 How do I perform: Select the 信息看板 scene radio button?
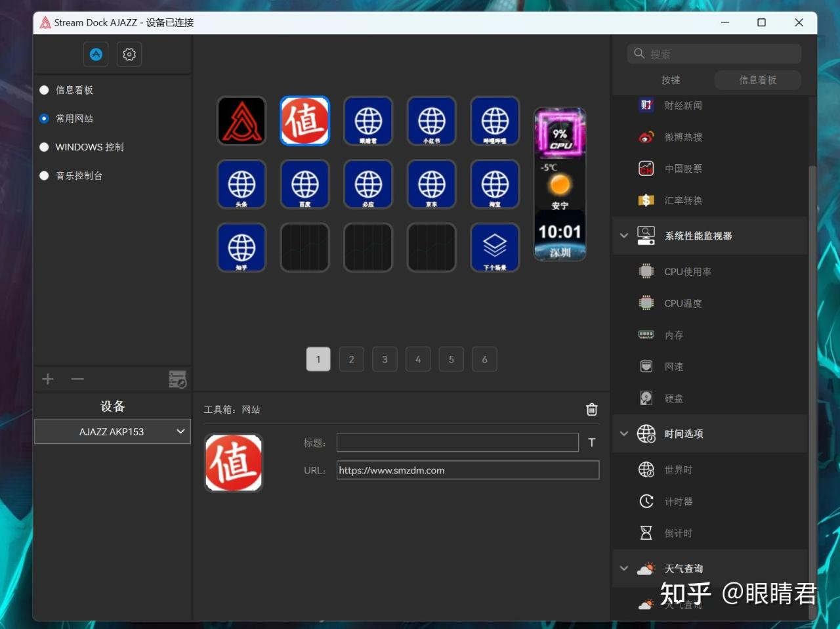[x=44, y=90]
